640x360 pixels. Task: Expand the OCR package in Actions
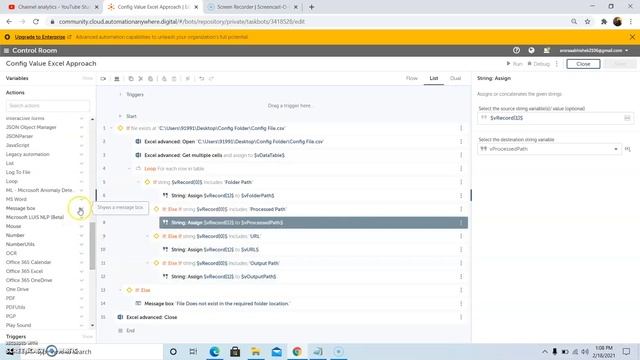82,253
